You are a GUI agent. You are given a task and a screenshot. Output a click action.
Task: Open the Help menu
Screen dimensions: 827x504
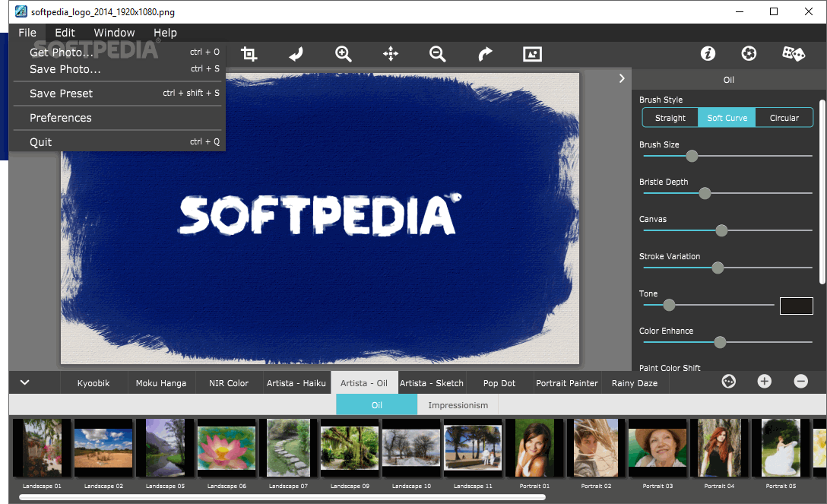[x=165, y=33]
